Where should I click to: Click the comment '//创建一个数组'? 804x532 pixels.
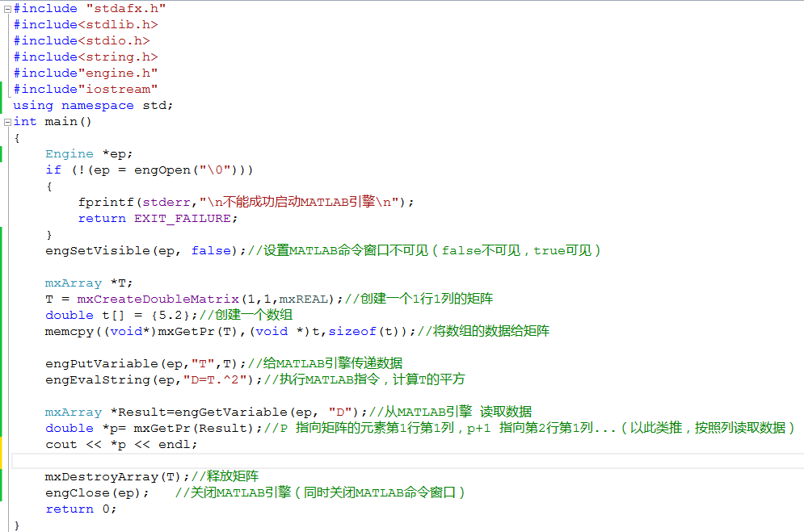(246, 315)
